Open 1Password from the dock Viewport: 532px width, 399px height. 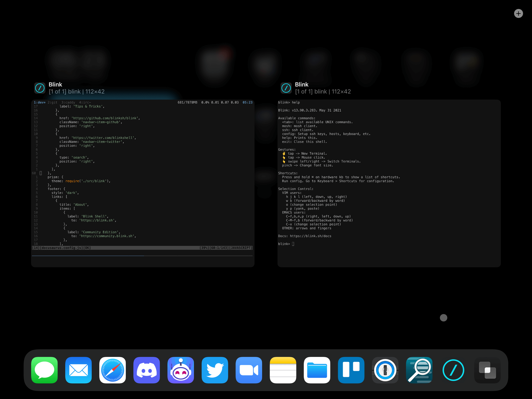[x=385, y=370]
